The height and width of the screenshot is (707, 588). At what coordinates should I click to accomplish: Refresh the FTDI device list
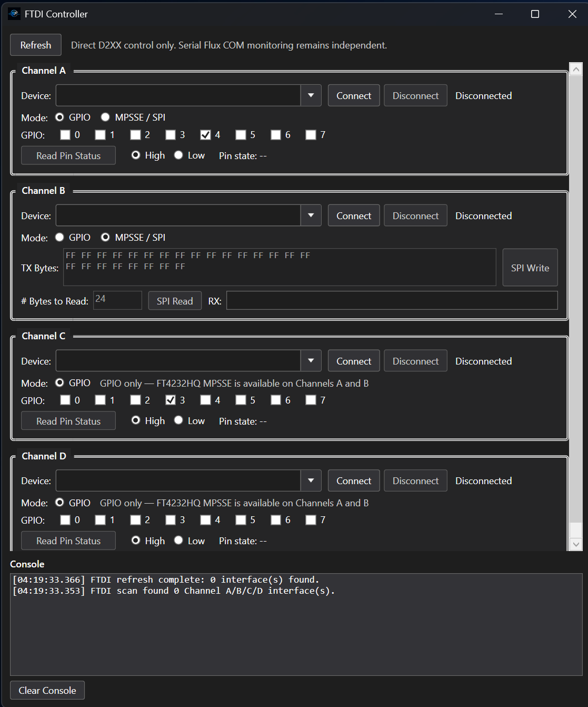[36, 45]
